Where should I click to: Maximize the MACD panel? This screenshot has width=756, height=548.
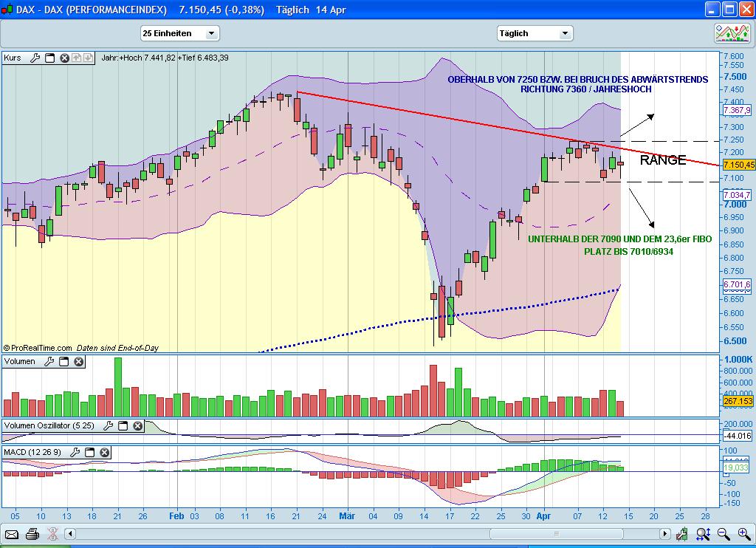point(89,452)
